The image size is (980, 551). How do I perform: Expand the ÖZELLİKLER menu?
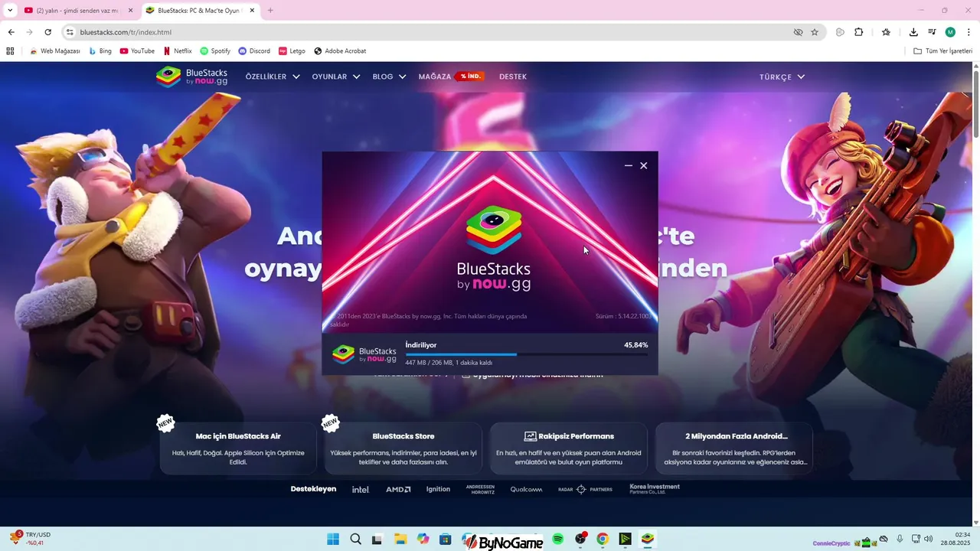point(273,77)
